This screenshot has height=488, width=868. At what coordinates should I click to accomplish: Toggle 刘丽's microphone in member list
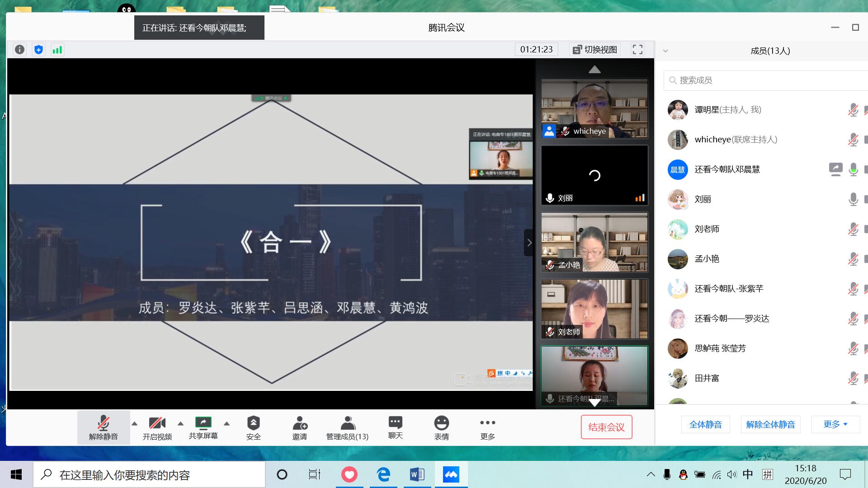point(853,199)
